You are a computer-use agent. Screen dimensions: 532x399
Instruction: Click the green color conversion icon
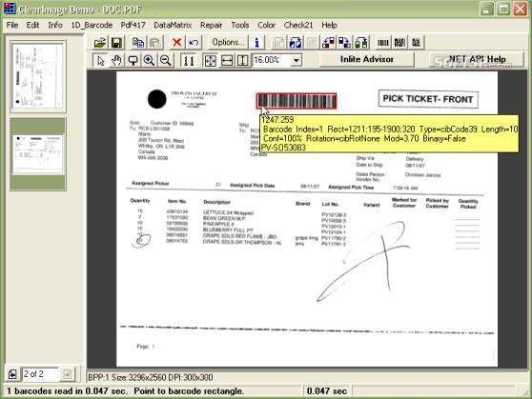pos(361,43)
